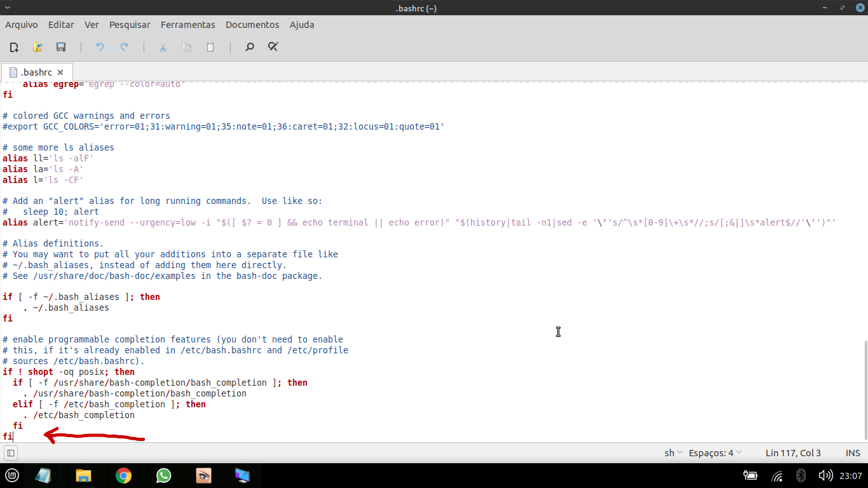Image resolution: width=868 pixels, height=488 pixels.
Task: Open the Ferramentas menu
Action: click(x=187, y=25)
